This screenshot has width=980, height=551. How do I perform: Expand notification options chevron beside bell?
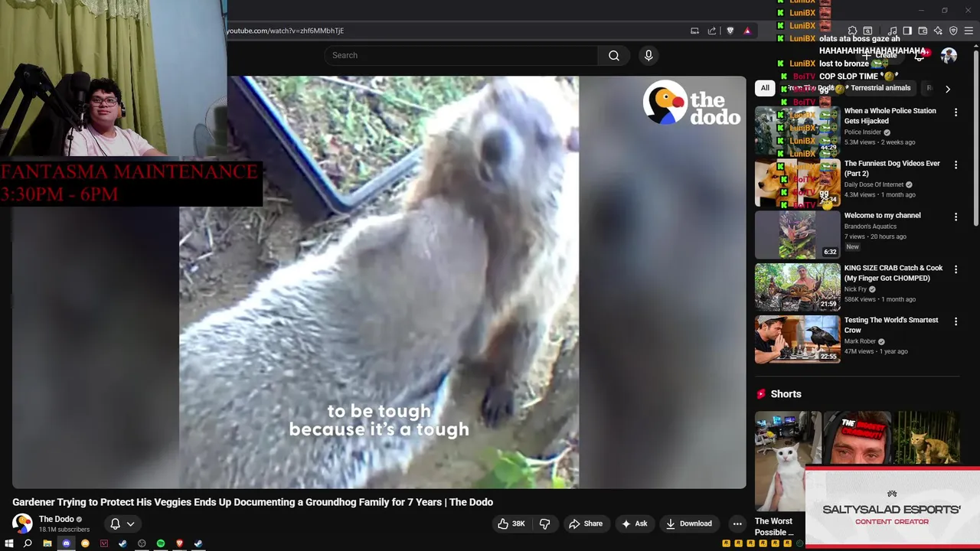[131, 524]
